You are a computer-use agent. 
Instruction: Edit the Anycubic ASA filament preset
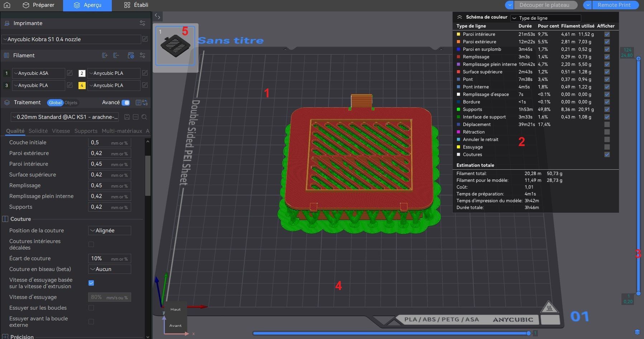coord(70,73)
